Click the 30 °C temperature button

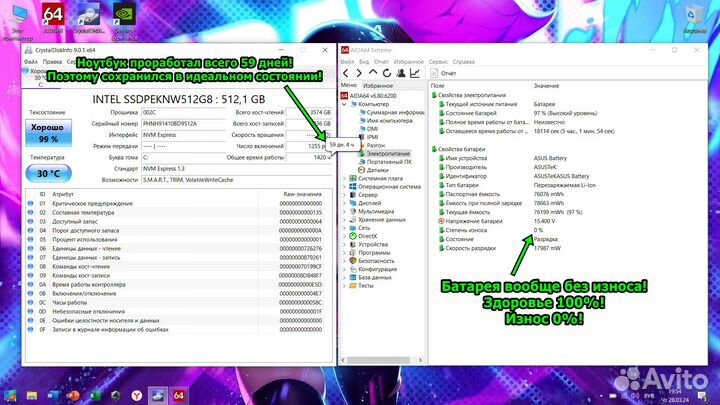[x=48, y=174]
